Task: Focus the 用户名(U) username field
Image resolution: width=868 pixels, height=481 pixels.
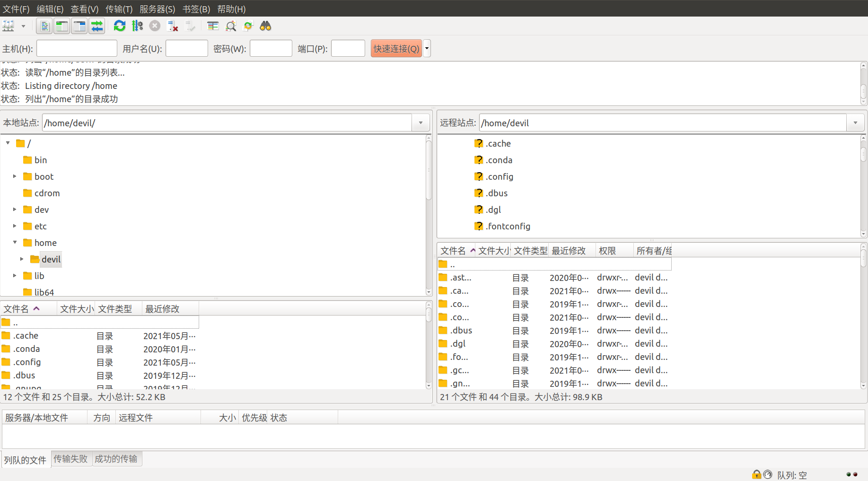Action: pyautogui.click(x=186, y=48)
